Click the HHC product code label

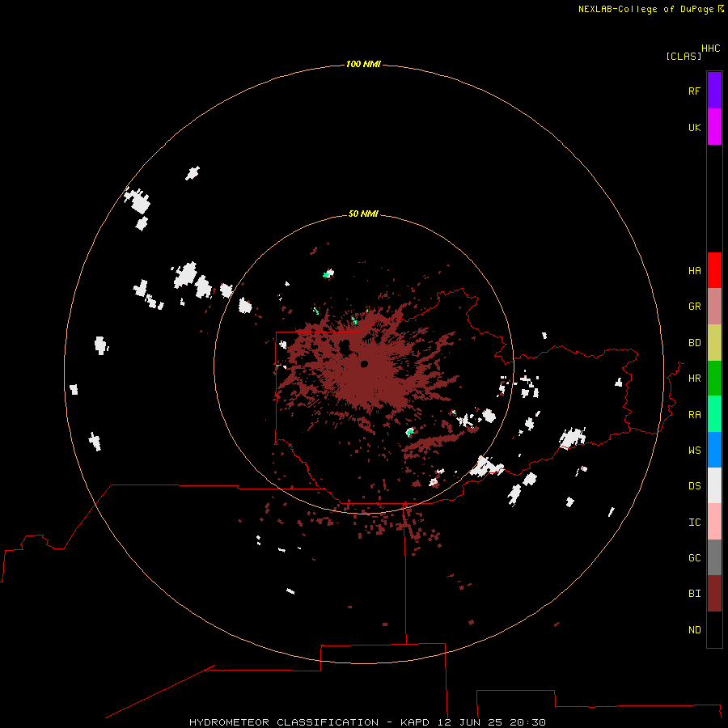[710, 49]
